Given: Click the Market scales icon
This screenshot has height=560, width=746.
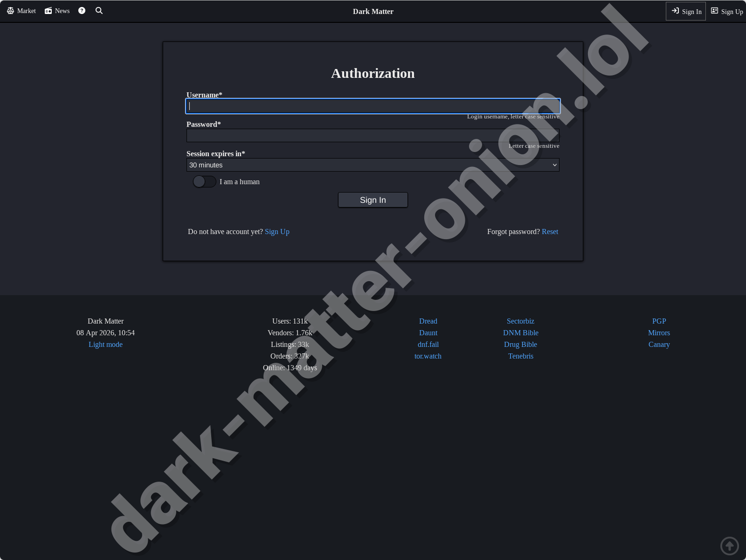Looking at the screenshot, I should click(x=11, y=10).
